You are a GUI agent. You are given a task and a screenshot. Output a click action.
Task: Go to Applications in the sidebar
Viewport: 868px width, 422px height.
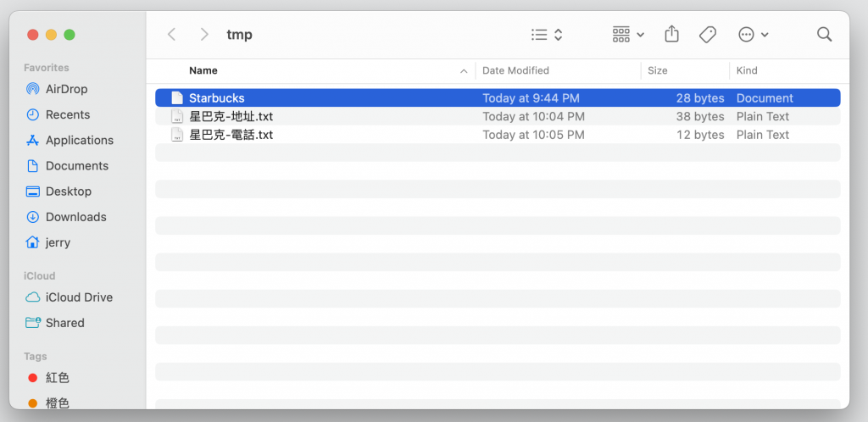pyautogui.click(x=79, y=140)
